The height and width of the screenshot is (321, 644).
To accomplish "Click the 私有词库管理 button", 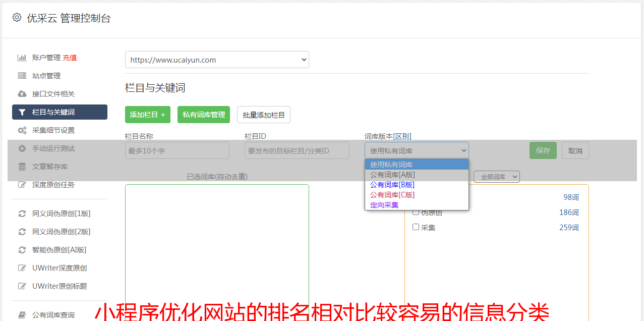I will coord(204,115).
